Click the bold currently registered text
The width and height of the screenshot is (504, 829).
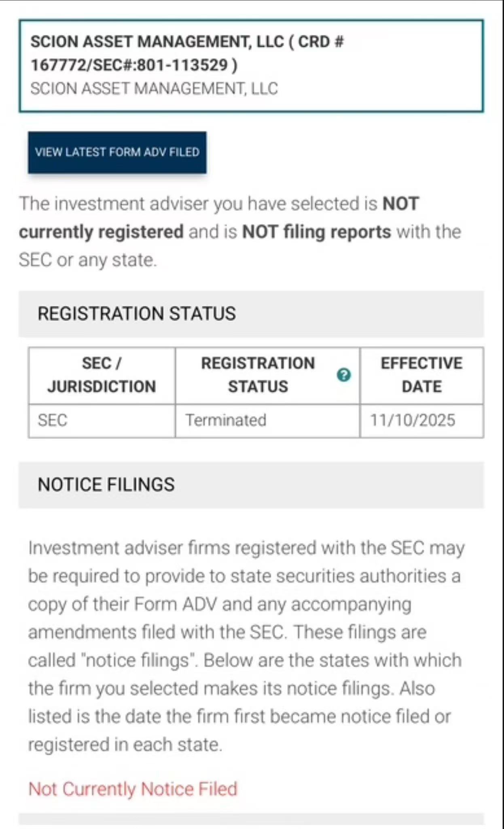click(101, 232)
